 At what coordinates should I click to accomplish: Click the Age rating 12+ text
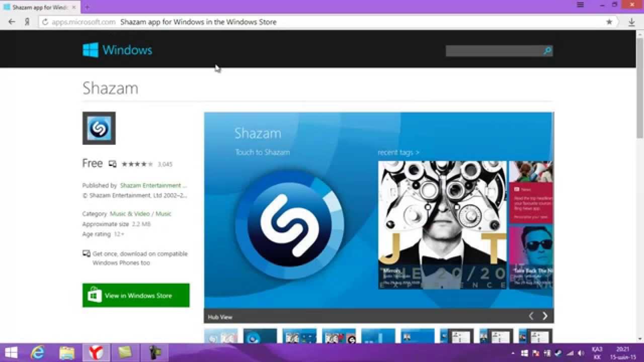pyautogui.click(x=103, y=234)
